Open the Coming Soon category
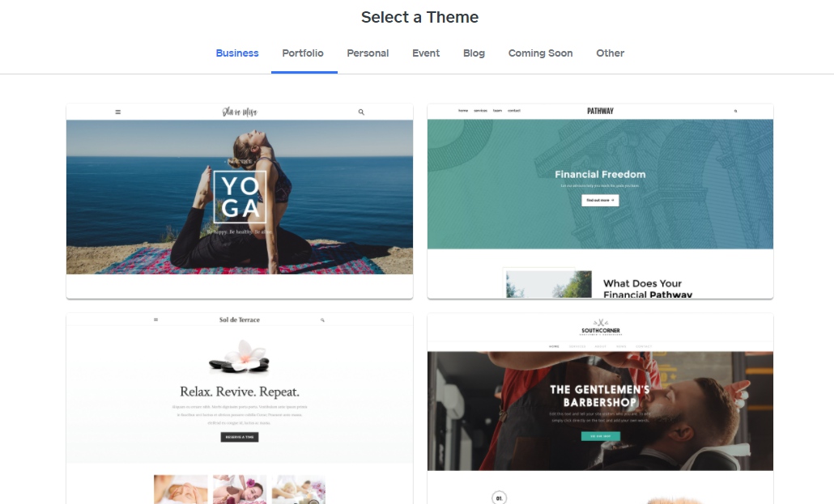This screenshot has width=834, height=504. (540, 53)
